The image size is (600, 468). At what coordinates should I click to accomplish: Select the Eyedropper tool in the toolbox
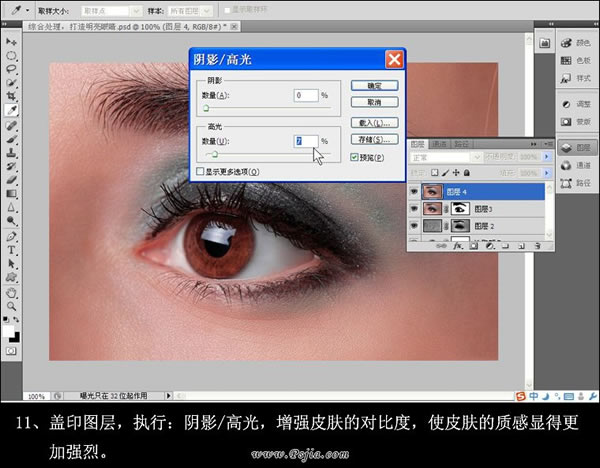[11, 110]
